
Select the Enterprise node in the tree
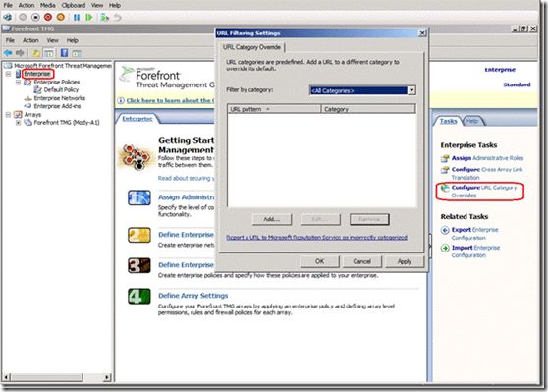(37, 74)
